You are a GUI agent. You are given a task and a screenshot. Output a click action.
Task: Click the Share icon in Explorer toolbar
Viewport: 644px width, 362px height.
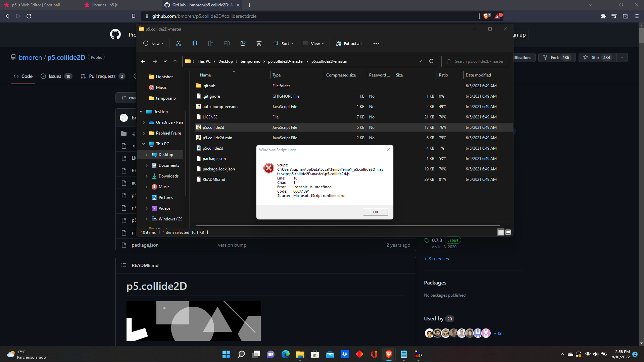pyautogui.click(x=243, y=43)
